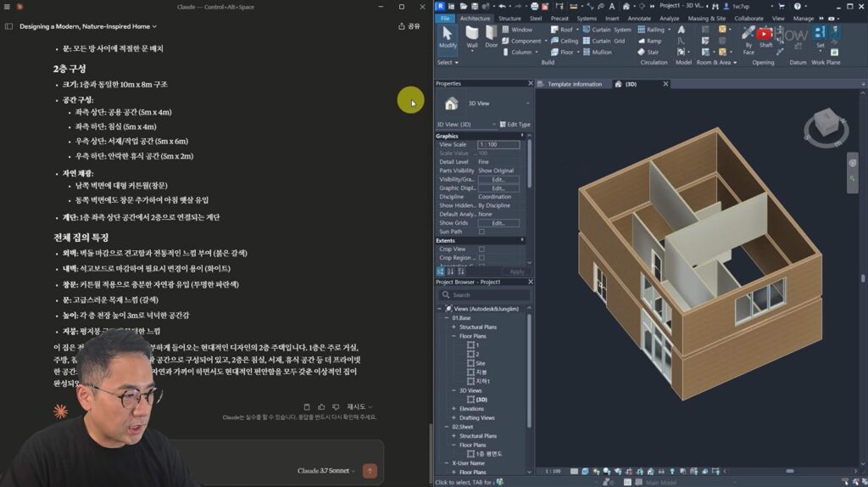Select the By Face opening tool
Image resolution: width=868 pixels, height=487 pixels.
pyautogui.click(x=748, y=36)
